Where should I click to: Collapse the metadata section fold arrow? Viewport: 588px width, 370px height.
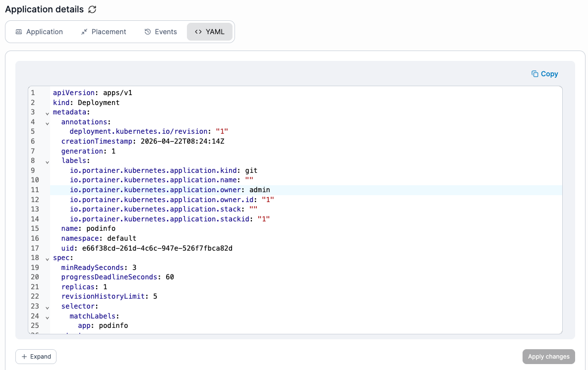point(47,113)
